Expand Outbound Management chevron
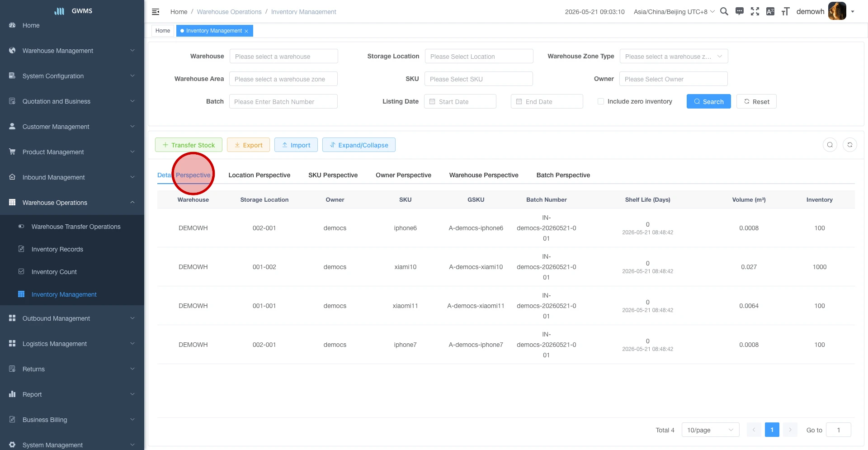 point(132,318)
